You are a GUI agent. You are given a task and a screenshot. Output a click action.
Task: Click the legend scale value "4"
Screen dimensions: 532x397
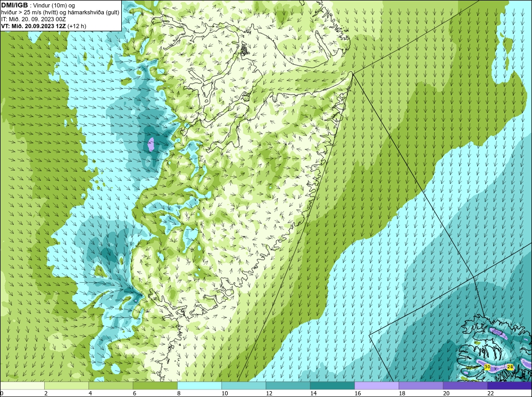click(x=90, y=393)
